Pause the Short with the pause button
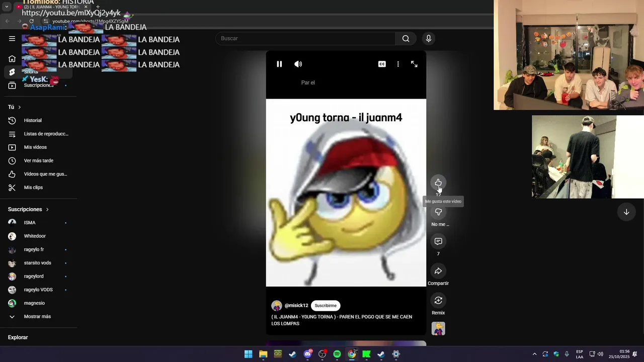 279,64
